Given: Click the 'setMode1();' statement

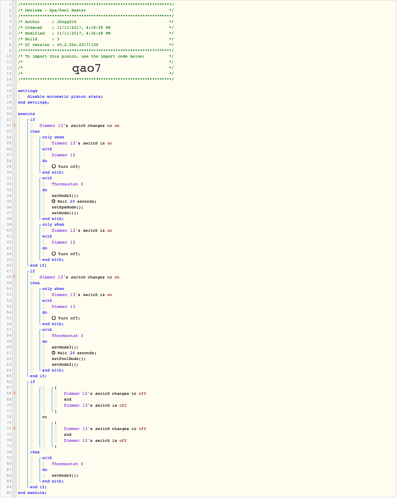Looking at the screenshot, I should [65, 213].
